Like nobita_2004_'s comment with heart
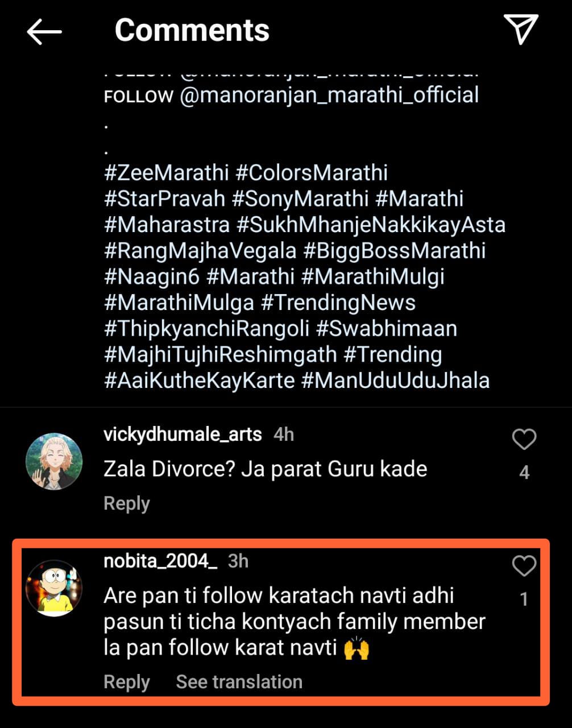Screen dimensions: 572x728 point(524,566)
